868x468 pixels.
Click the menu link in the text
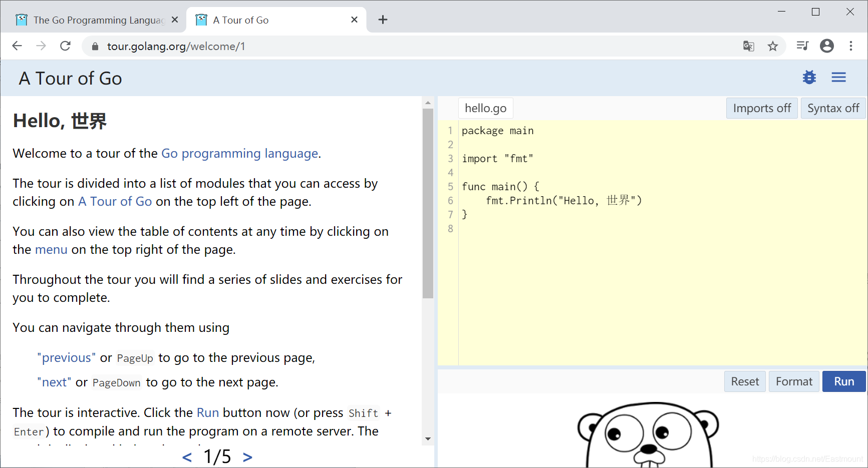click(x=51, y=249)
